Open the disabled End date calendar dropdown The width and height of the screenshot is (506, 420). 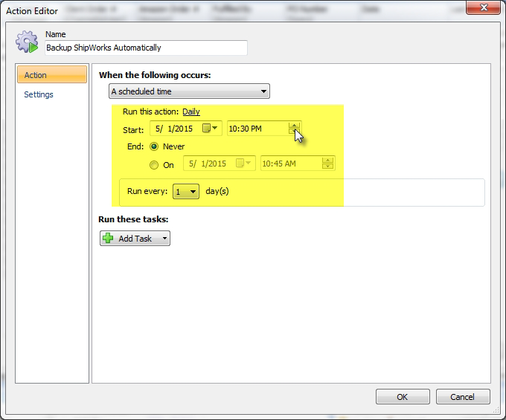pyautogui.click(x=243, y=163)
